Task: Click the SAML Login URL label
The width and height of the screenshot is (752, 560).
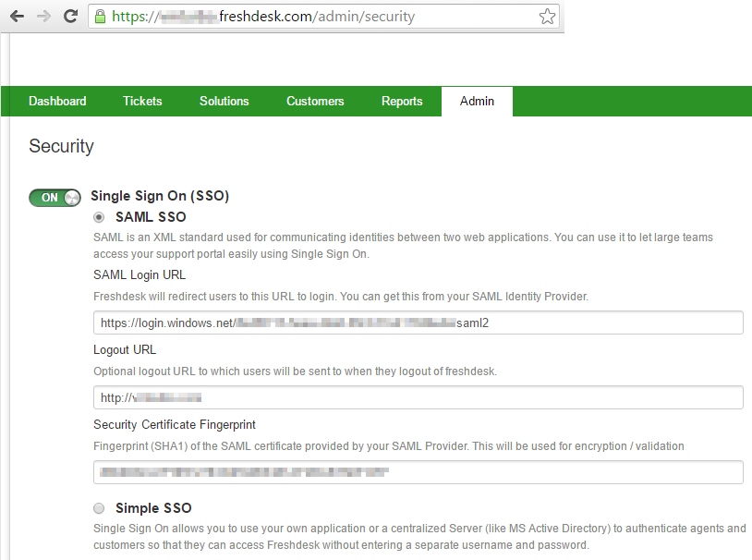Action: (x=139, y=275)
